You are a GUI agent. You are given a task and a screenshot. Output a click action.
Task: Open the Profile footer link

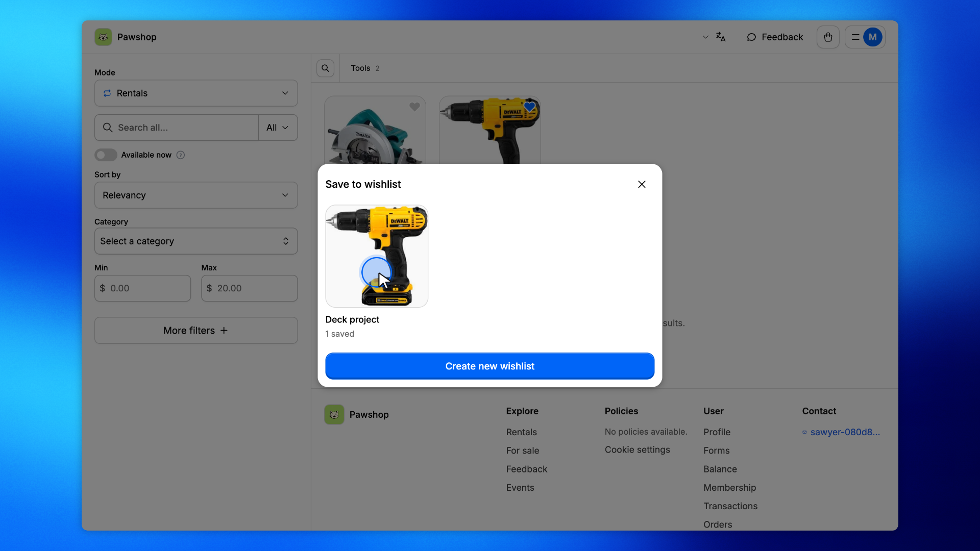717,432
